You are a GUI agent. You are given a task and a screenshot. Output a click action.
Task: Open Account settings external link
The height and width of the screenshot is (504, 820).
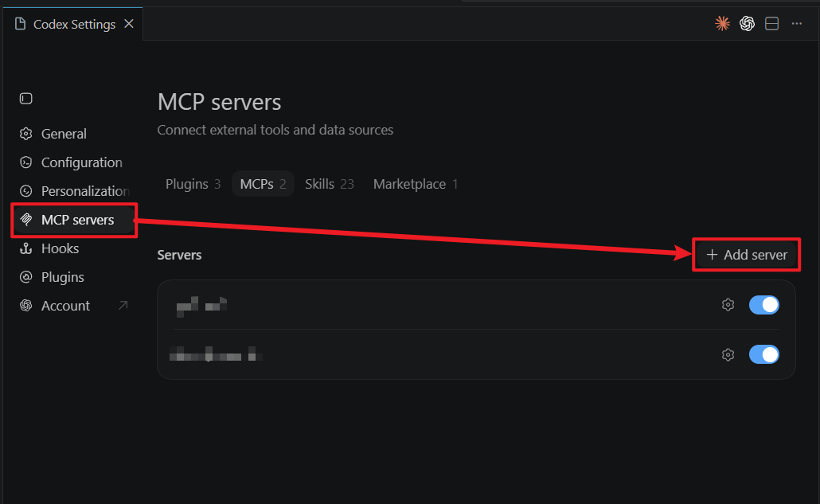pyautogui.click(x=73, y=306)
